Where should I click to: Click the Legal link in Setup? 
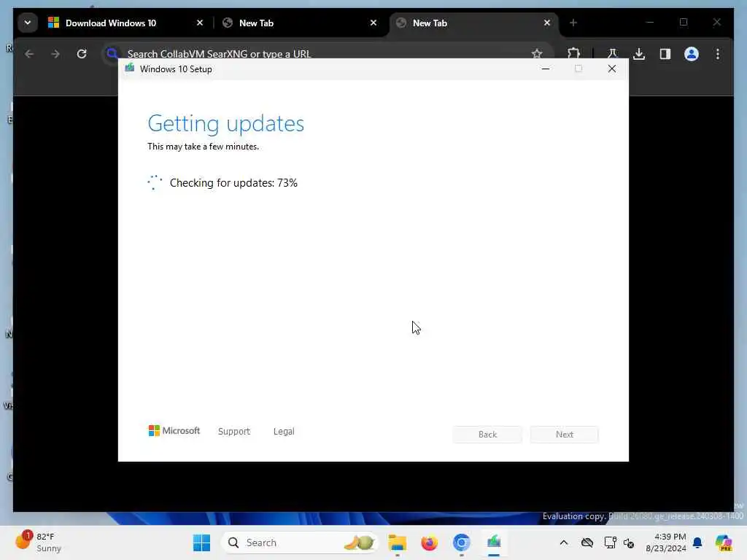coord(284,432)
